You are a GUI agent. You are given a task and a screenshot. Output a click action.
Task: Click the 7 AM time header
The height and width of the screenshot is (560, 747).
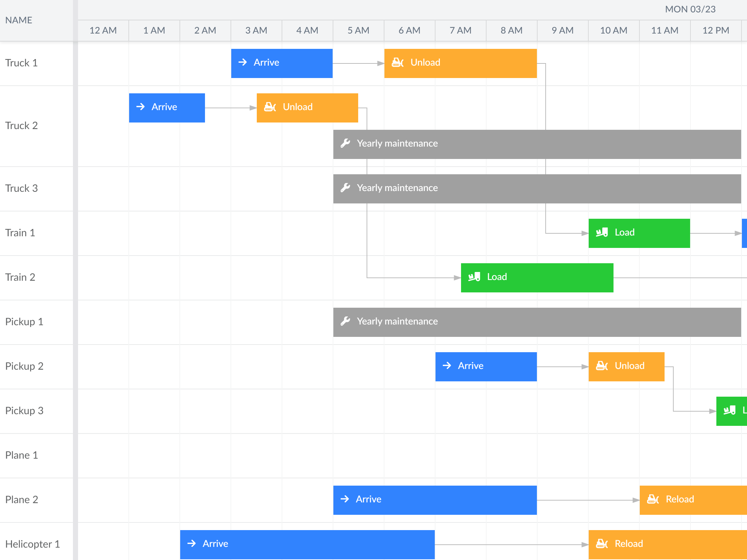click(x=461, y=30)
